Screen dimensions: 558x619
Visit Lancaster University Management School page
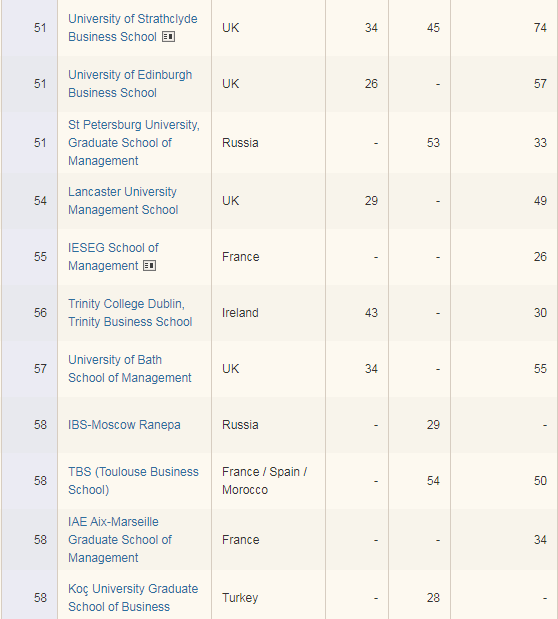click(123, 201)
